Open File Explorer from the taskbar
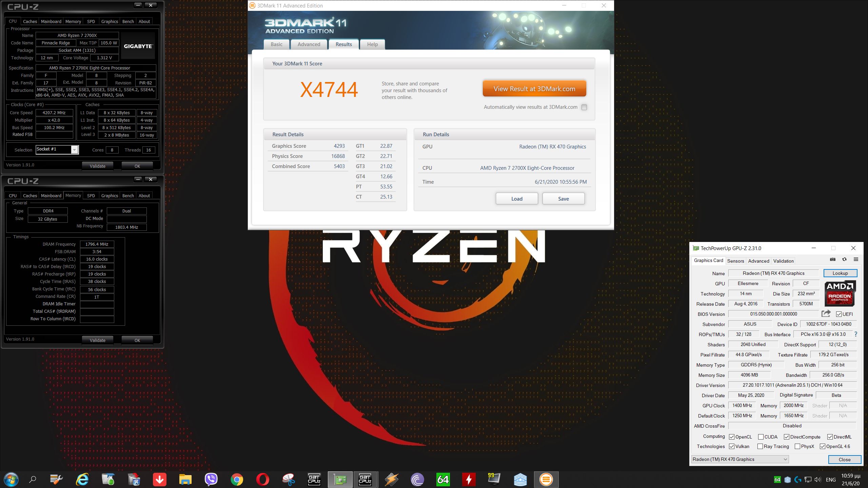The image size is (868, 488). (185, 479)
